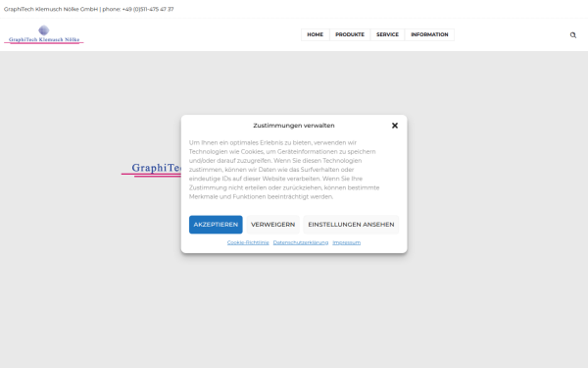Follow the Cookie-Richtlinie link
Viewport: 588px width, 368px height.
(248, 242)
